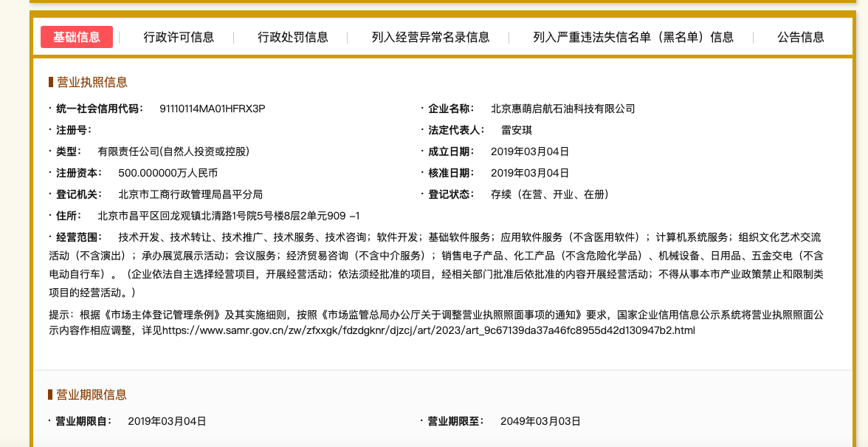Click legal representative 雷安琪

[517, 130]
